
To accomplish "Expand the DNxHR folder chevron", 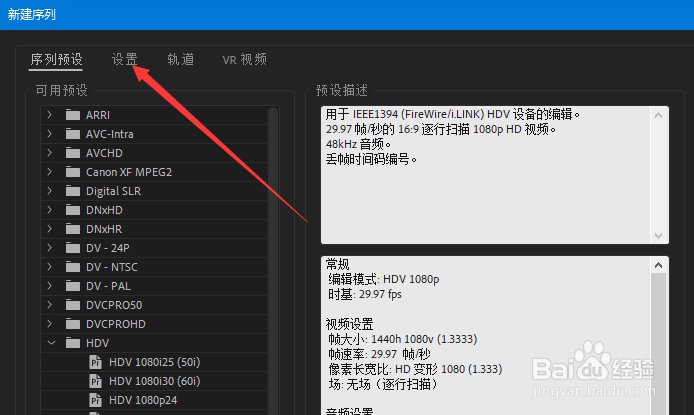I will (50, 229).
